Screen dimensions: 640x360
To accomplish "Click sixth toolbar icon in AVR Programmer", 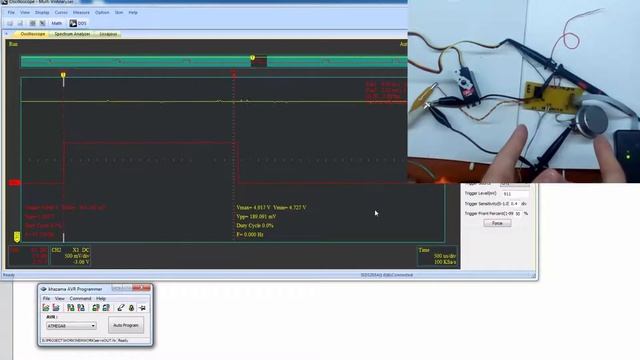I will click(106, 308).
